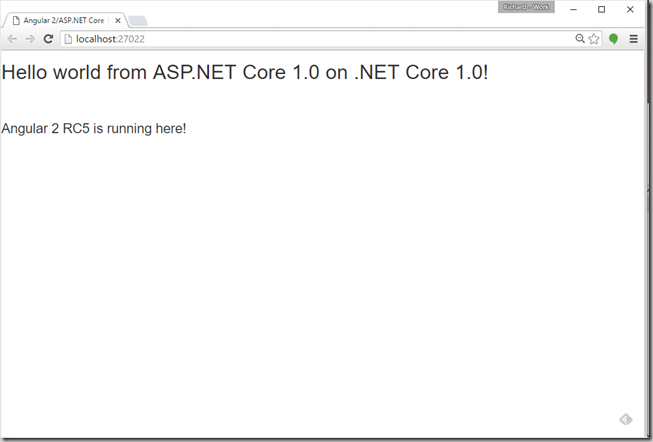Open the Richard - Work profile button
Image resolution: width=653 pixels, height=442 pixels.
pos(526,7)
